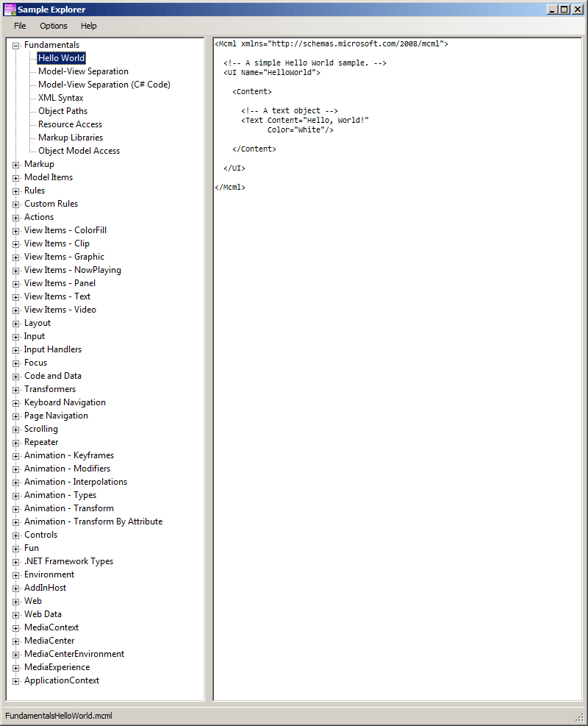Expand the Focus tree node

click(15, 363)
